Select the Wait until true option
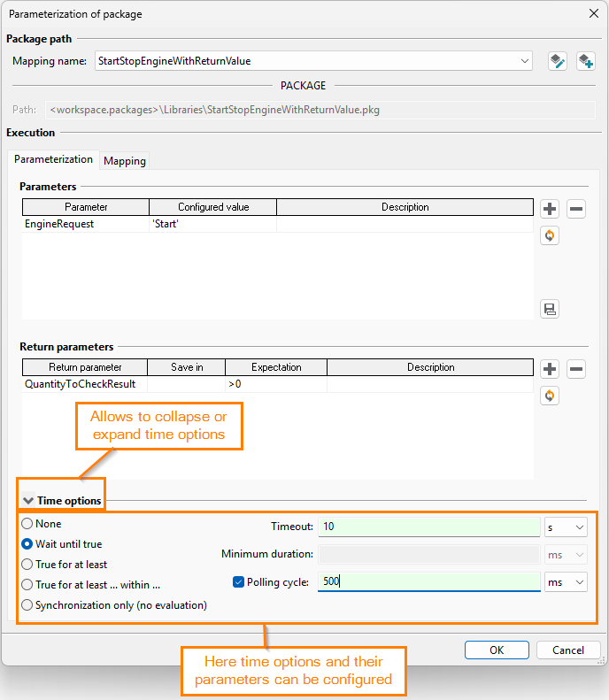Viewport: 609px width, 700px height. 62,543
